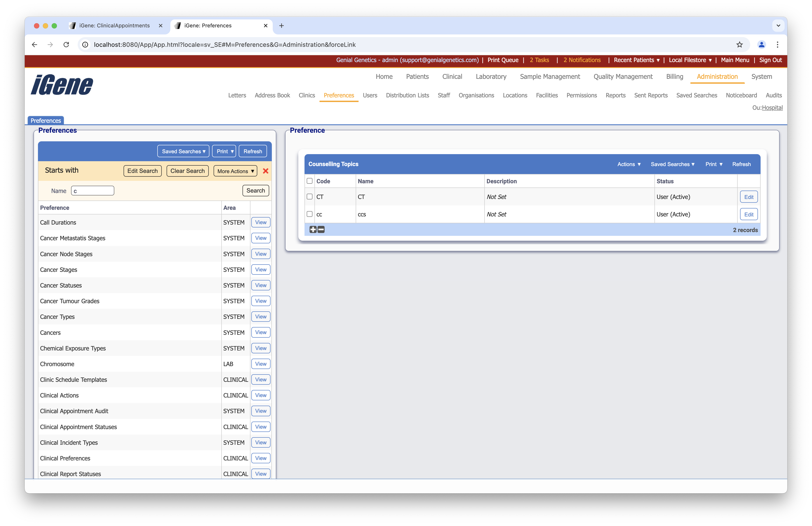Open the Counselling Topics Actions dropdown
812x526 pixels.
coord(629,164)
